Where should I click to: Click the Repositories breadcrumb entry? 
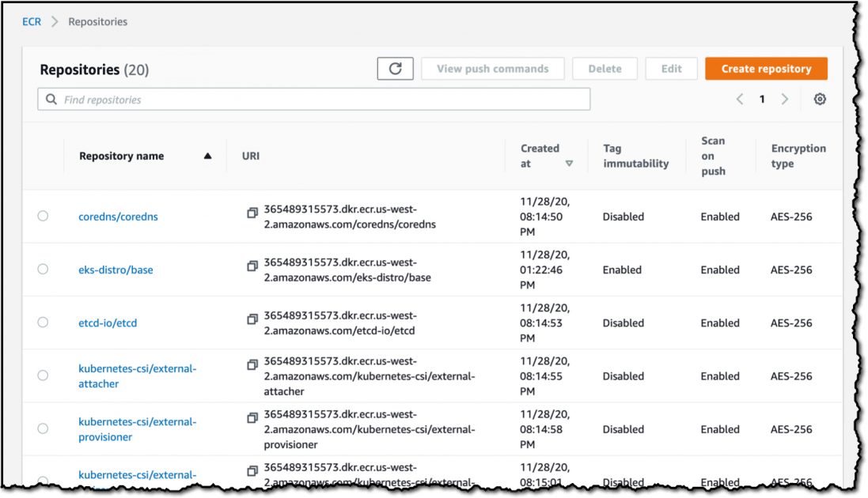click(x=97, y=21)
